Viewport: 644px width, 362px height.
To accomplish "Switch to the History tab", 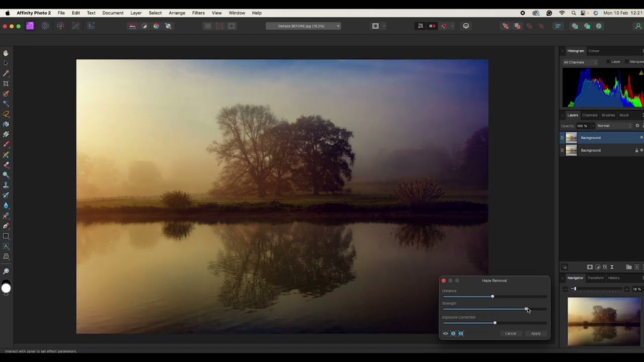I will (x=614, y=278).
